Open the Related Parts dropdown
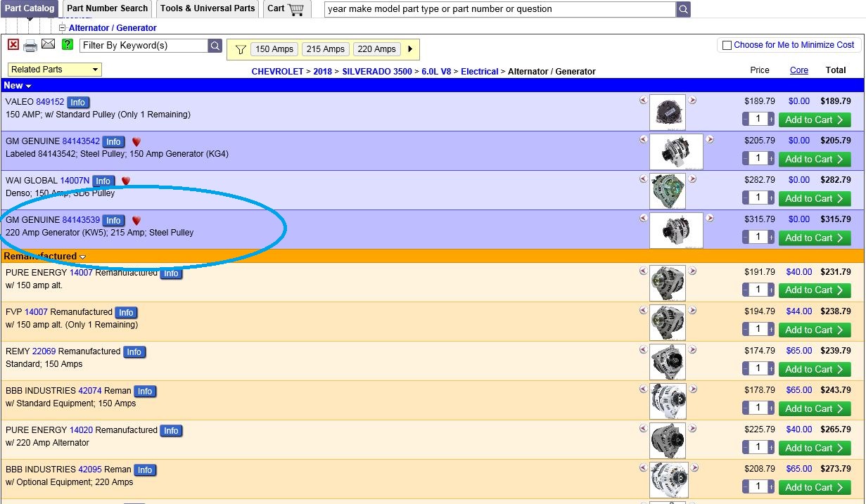866x504 pixels. click(55, 70)
